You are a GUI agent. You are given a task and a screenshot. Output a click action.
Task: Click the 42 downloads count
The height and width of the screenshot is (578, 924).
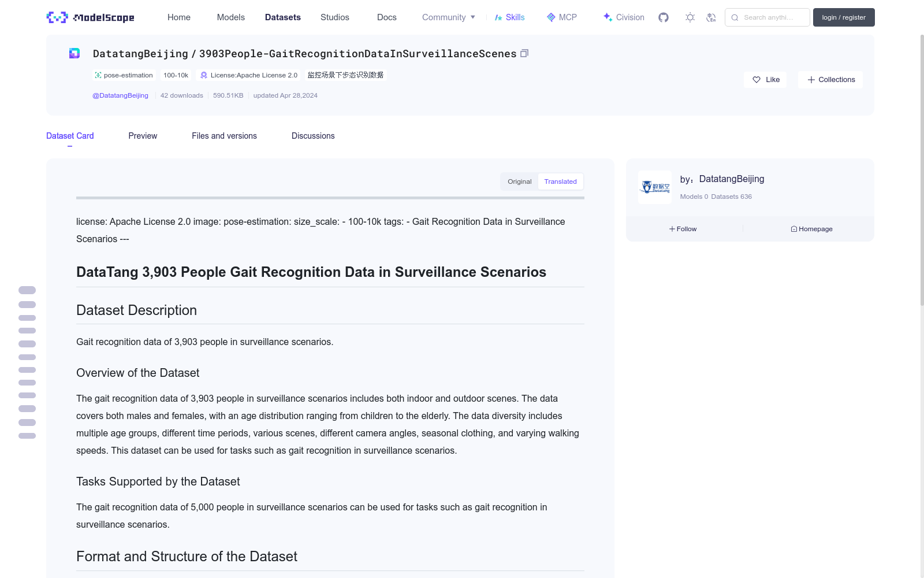[x=182, y=95]
